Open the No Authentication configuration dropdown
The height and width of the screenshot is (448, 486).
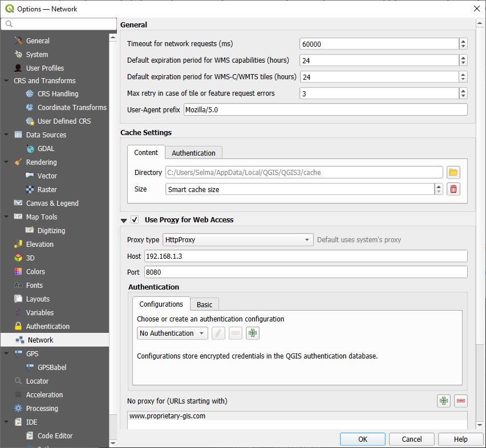(172, 333)
